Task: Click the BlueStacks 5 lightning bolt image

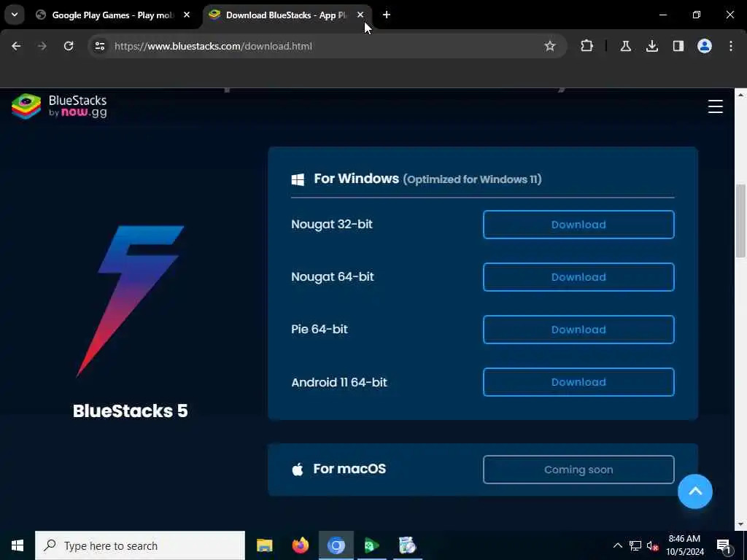Action: pyautogui.click(x=130, y=301)
